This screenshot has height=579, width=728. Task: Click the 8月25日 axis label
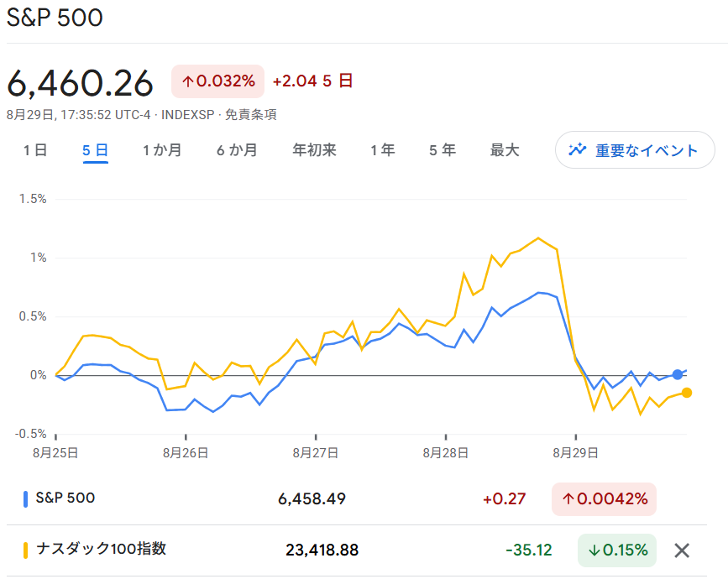[x=55, y=453]
